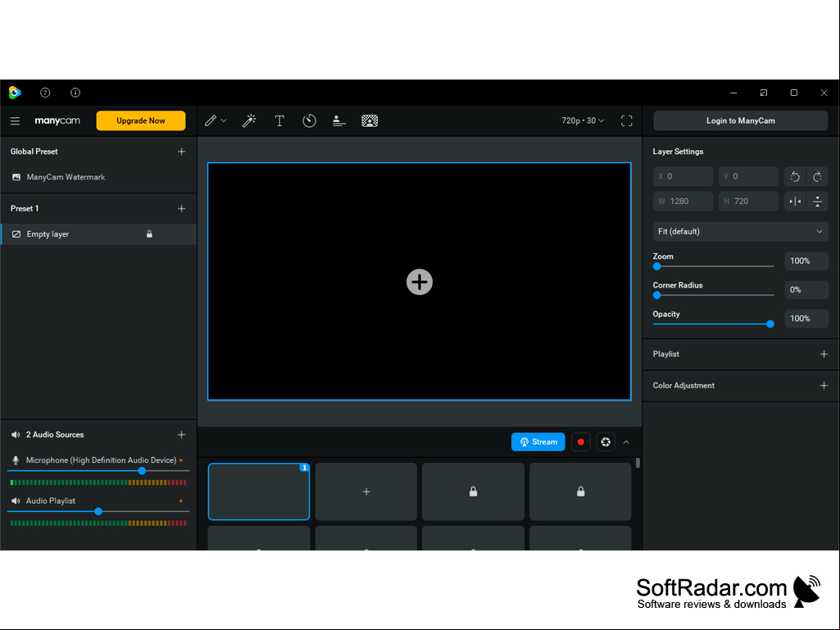Mute all using 2 Audio Sources speaker icon
840x630 pixels.
16,435
